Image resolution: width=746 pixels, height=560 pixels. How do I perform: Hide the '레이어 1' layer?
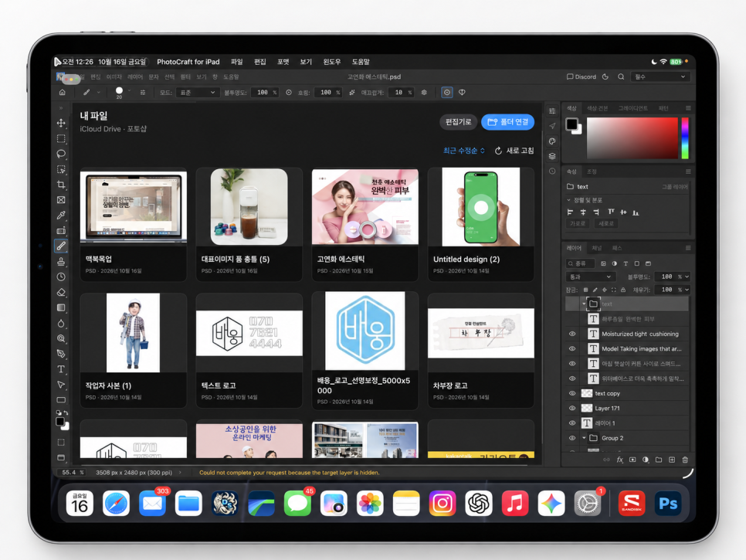point(572,423)
